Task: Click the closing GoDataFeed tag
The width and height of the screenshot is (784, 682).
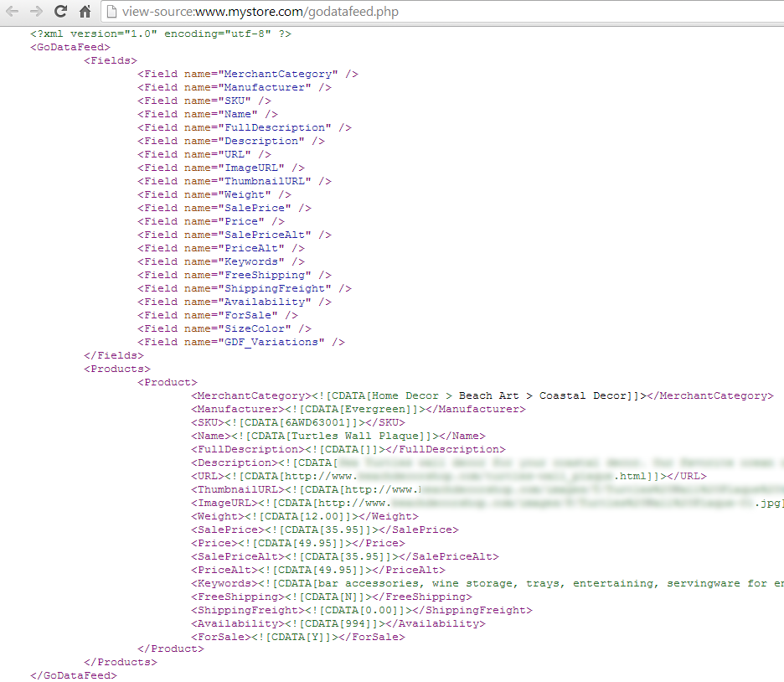Action: click(x=74, y=675)
